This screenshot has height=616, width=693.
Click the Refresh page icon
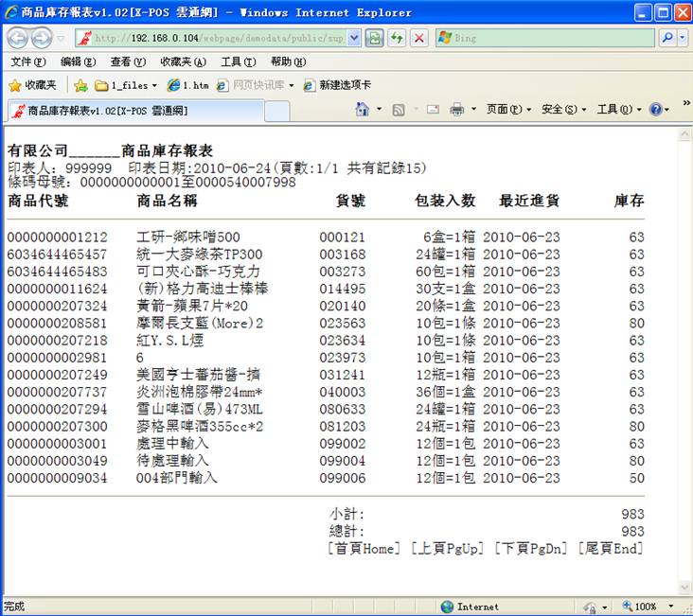point(397,38)
